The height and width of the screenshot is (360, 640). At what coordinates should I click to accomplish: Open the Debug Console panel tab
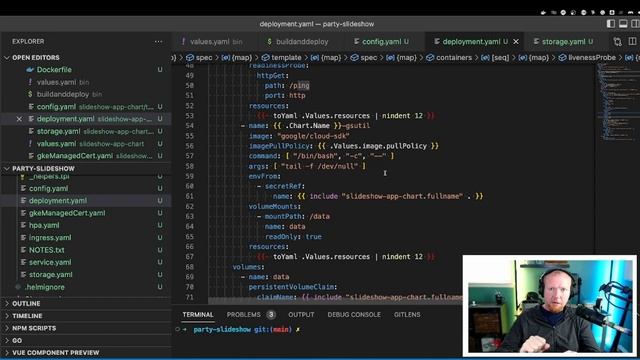point(354,315)
